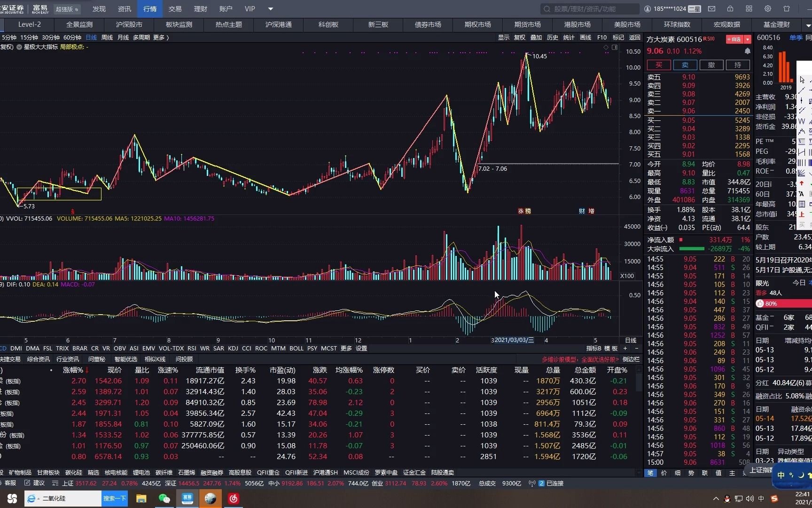Open the settings gear icon
The image size is (812, 508).
point(768,9)
